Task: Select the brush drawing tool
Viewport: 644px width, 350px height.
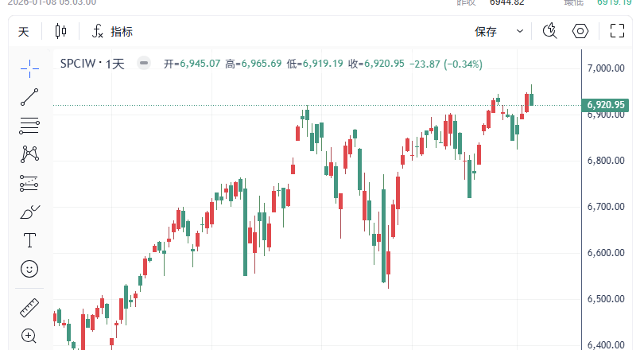Action: click(29, 211)
